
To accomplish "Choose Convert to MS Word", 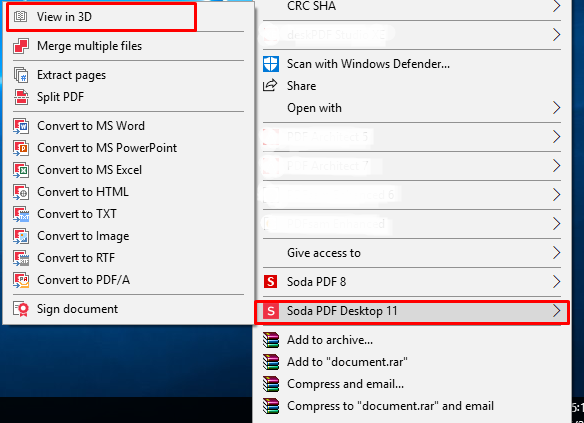I will pyautogui.click(x=128, y=126).
